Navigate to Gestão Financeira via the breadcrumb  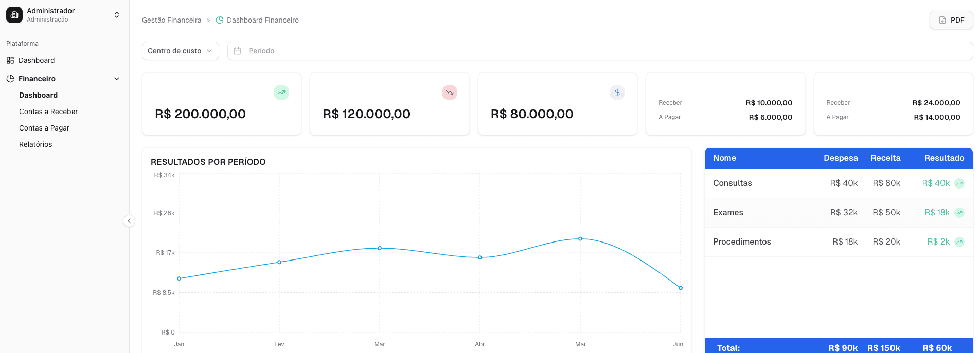click(171, 20)
